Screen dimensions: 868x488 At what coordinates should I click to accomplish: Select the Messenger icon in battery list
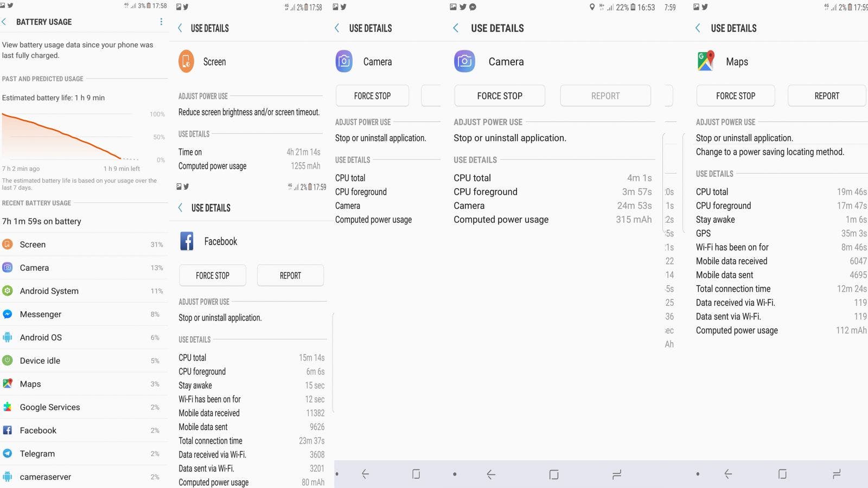8,314
